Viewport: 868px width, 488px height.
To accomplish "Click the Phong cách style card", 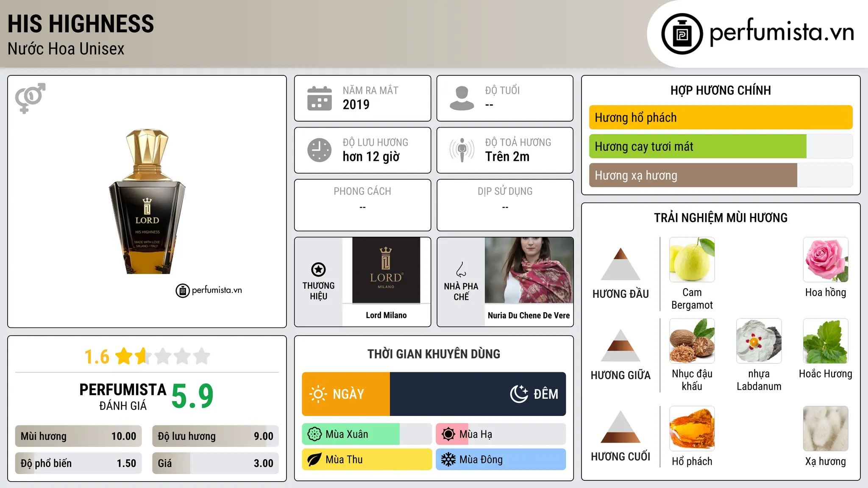I will point(362,205).
